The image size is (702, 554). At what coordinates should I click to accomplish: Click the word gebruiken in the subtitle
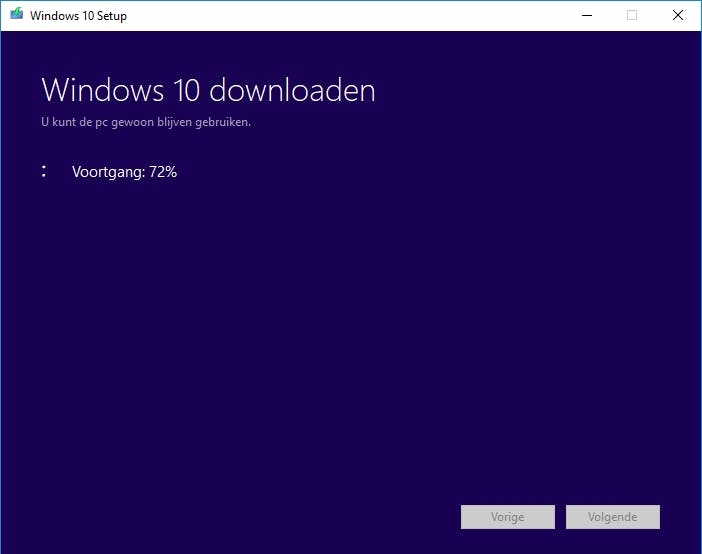click(223, 122)
